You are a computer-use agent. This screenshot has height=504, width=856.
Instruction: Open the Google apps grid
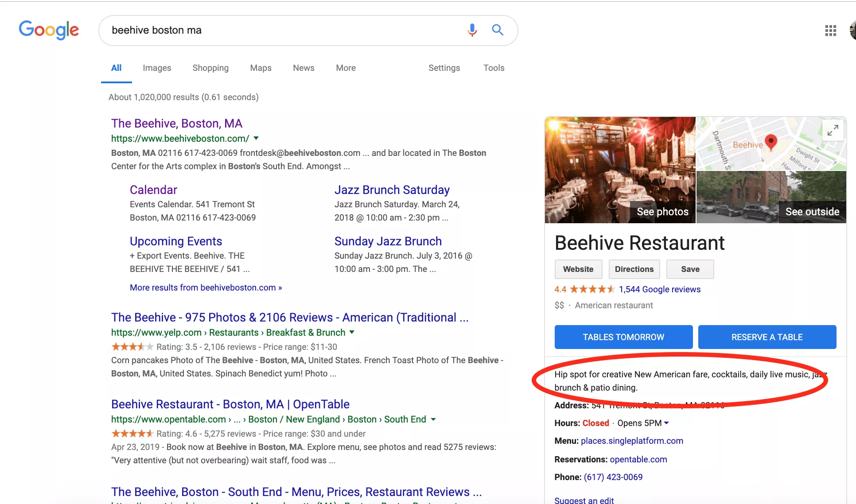[x=830, y=31]
